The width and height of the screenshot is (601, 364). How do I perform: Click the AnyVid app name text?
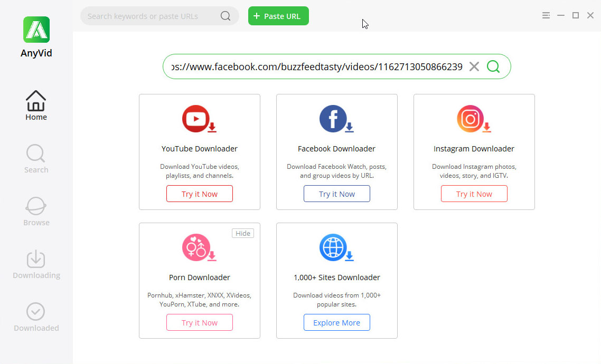tap(36, 53)
